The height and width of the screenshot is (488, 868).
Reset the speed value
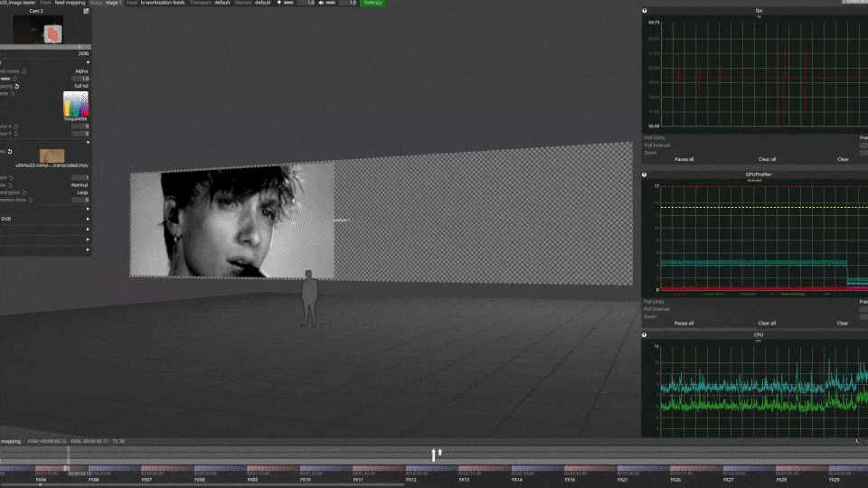[11, 178]
